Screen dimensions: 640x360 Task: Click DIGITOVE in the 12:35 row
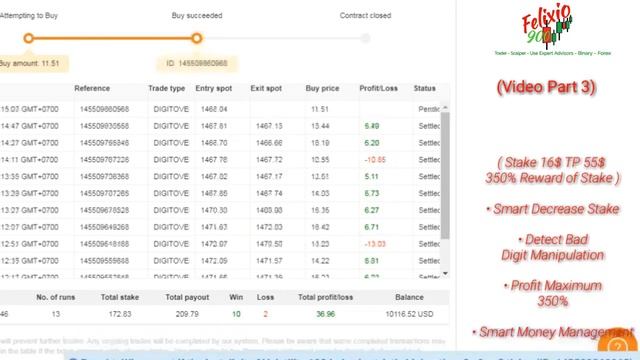click(171, 261)
